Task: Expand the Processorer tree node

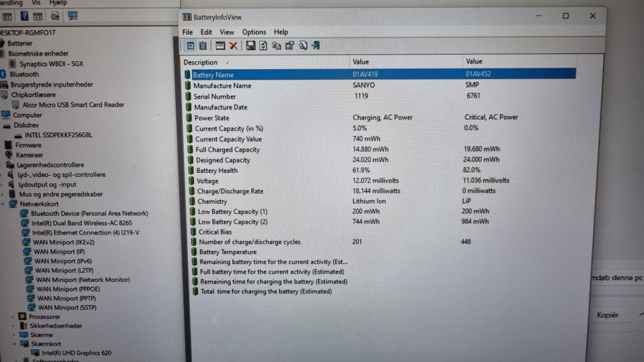Action: pyautogui.click(x=13, y=317)
